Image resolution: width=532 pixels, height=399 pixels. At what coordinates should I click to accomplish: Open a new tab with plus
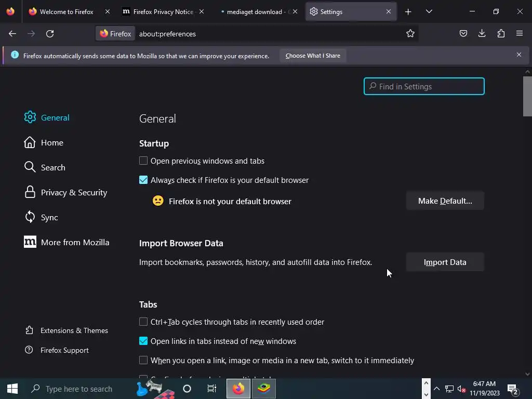coord(408,12)
